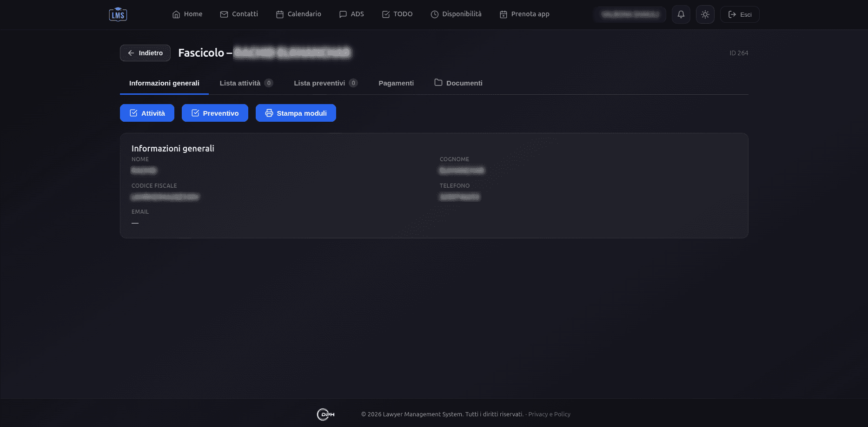
Task: Open the notifications bell
Action: click(681, 14)
